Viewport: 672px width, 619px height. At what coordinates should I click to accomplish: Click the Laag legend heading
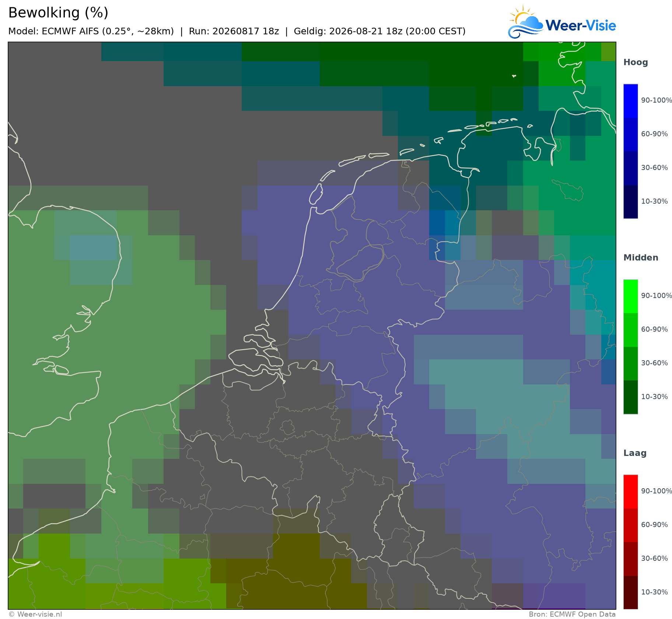click(x=635, y=453)
